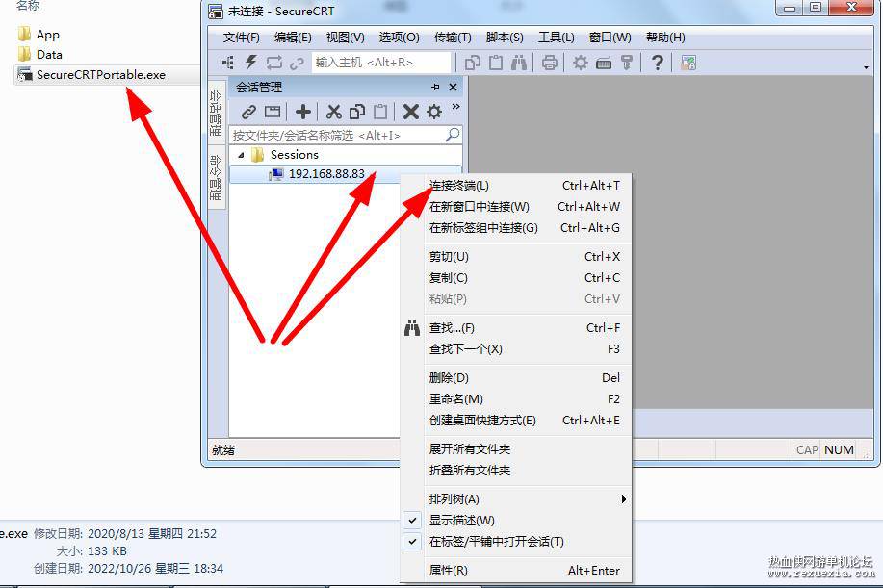The image size is (883, 588).
Task: Click the main toolbar Paste clipboard icon
Action: 496,63
